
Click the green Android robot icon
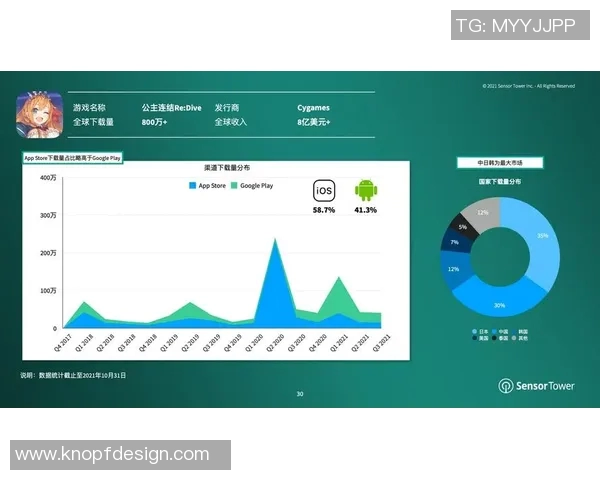tap(365, 190)
